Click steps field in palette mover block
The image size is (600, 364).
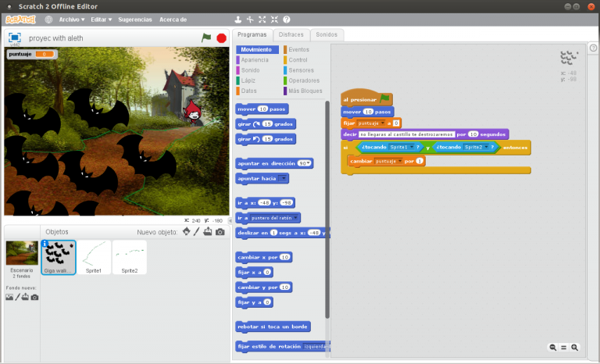pos(262,109)
